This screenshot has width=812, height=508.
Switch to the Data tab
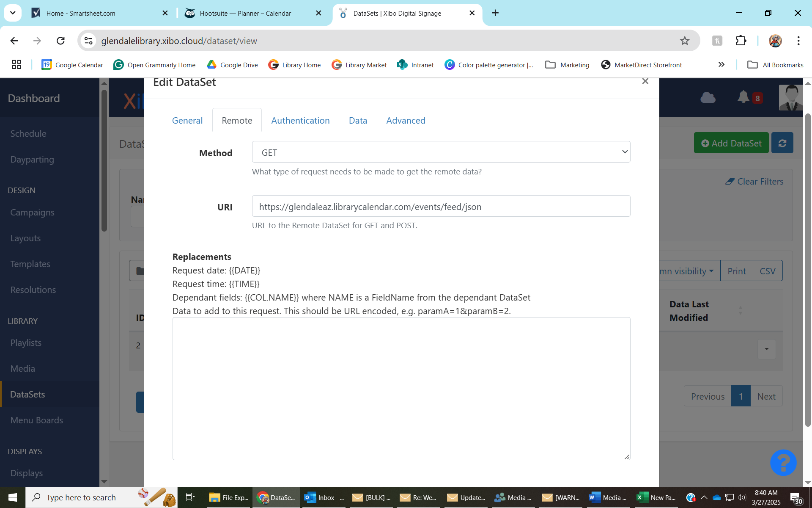(x=358, y=120)
